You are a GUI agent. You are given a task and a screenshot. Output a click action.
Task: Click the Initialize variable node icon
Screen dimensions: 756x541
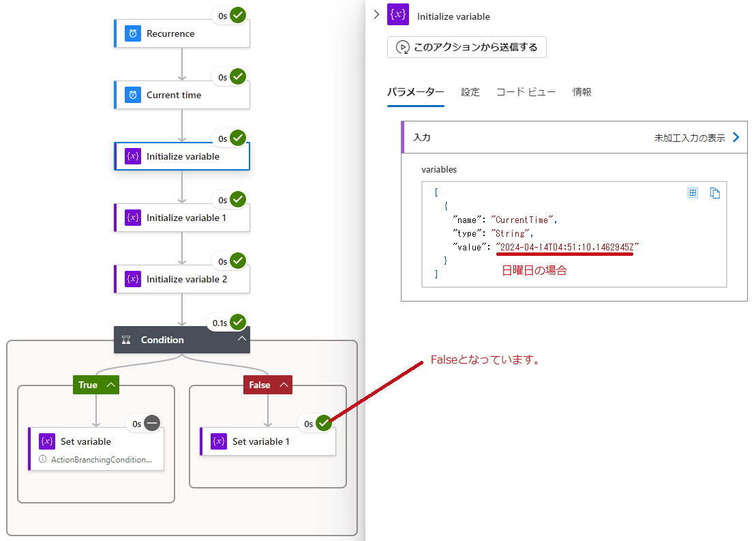[x=132, y=156]
